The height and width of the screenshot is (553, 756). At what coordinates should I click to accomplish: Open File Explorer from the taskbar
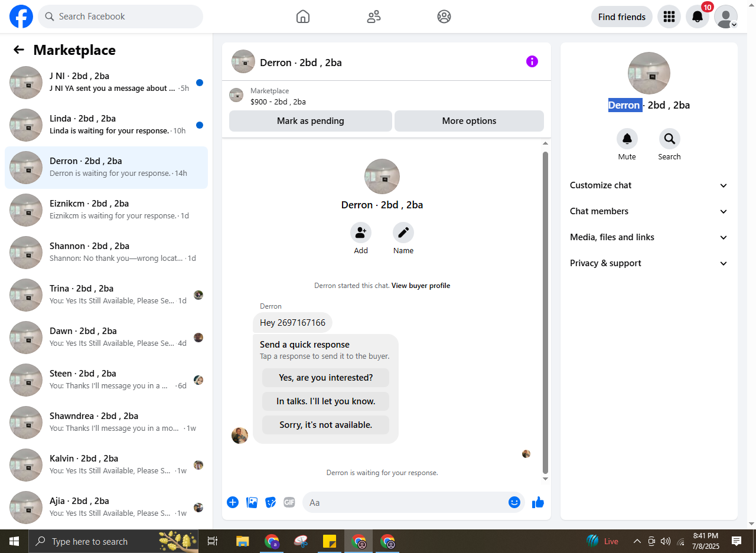tap(243, 541)
